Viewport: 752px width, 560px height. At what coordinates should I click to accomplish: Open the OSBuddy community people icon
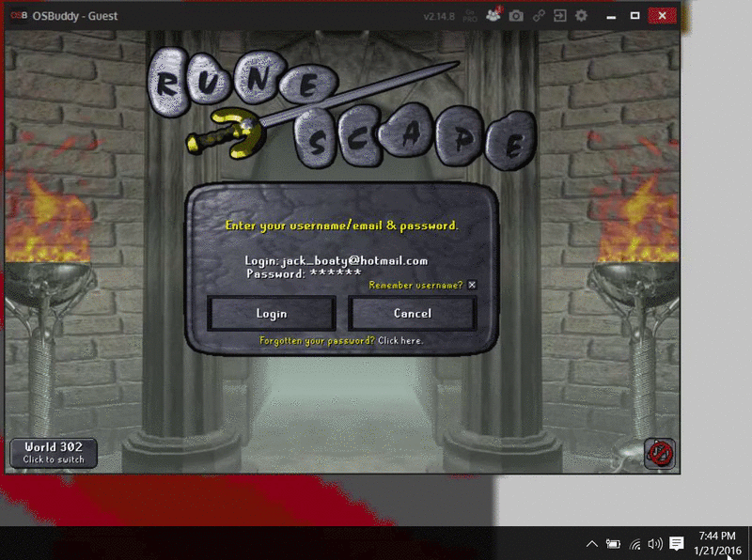click(493, 15)
